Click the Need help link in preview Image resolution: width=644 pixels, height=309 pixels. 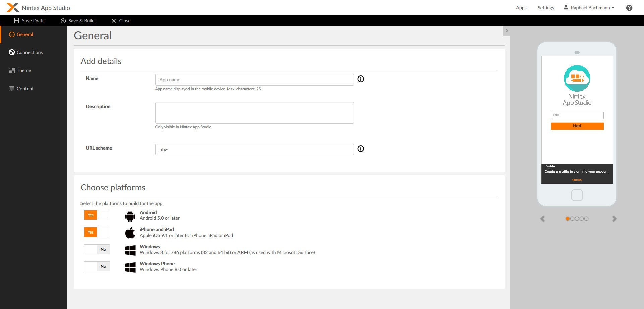(x=577, y=180)
